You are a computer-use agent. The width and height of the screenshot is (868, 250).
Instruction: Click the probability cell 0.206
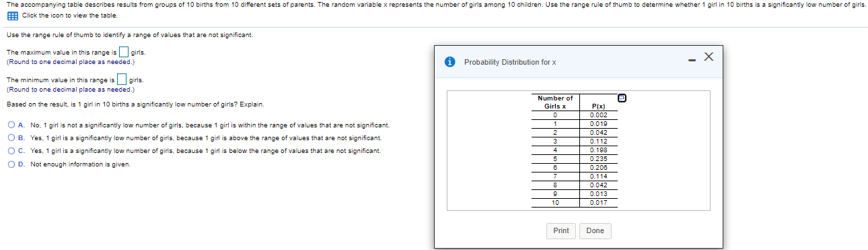(x=598, y=167)
